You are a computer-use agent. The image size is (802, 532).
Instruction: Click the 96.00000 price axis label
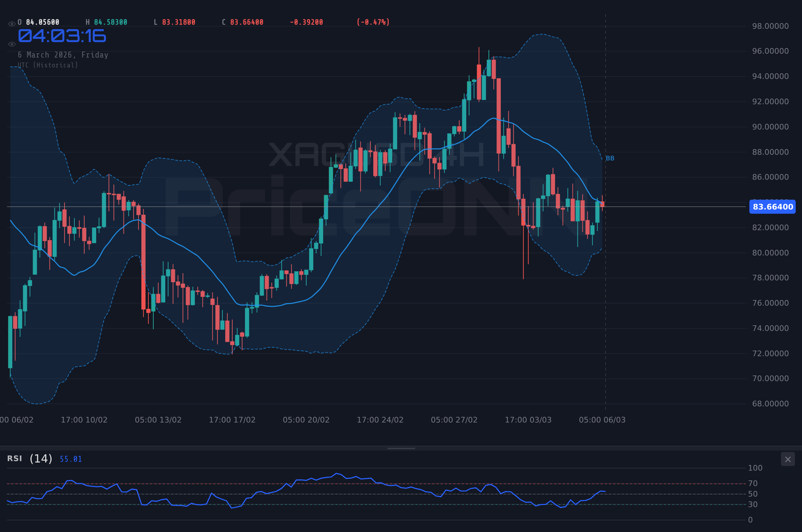[x=770, y=51]
